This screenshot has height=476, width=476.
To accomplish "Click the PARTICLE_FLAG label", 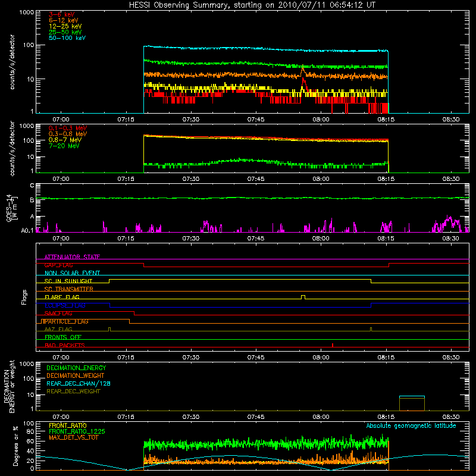I will click(66, 321).
